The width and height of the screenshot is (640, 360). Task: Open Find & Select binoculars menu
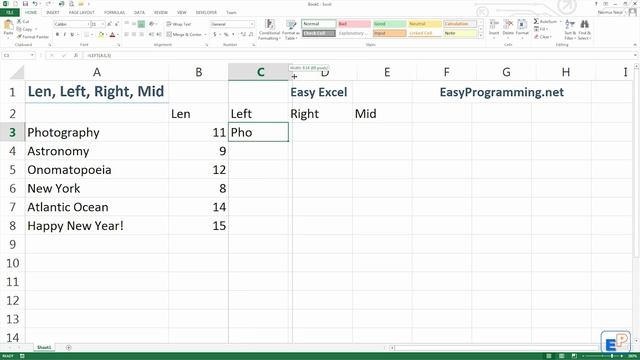(x=584, y=29)
